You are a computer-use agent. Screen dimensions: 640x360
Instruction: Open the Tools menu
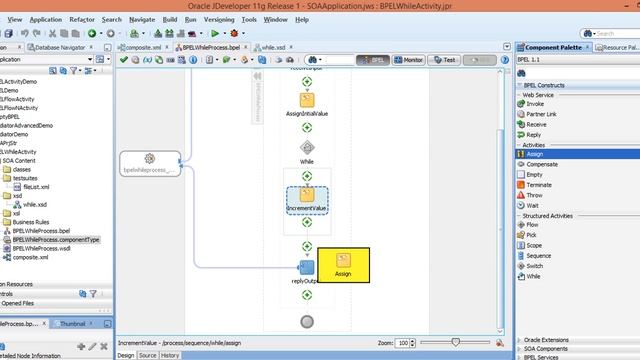pos(249,20)
